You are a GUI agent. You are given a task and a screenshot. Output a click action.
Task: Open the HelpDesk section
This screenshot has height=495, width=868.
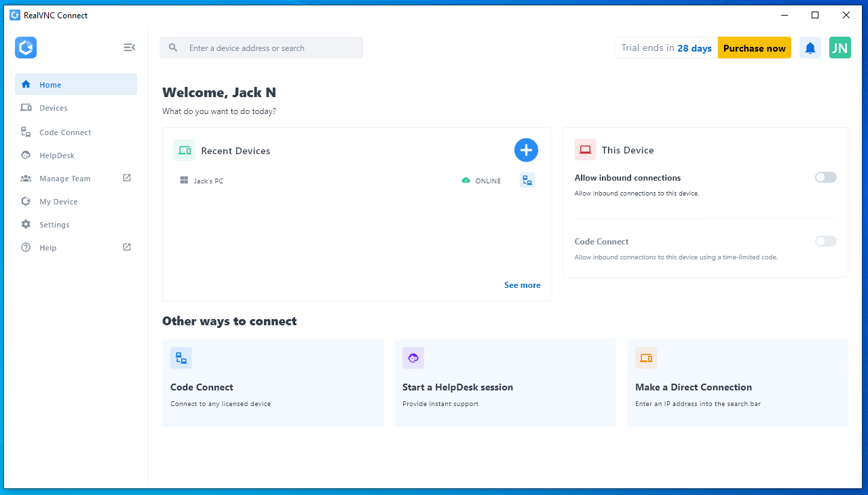pos(76,155)
